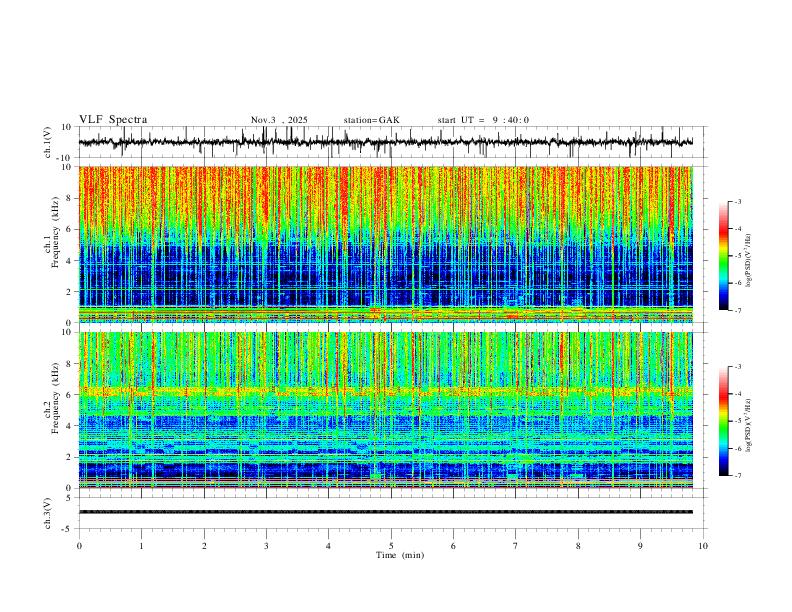Click the ch.1 frequency spectrogram panel

click(x=385, y=244)
